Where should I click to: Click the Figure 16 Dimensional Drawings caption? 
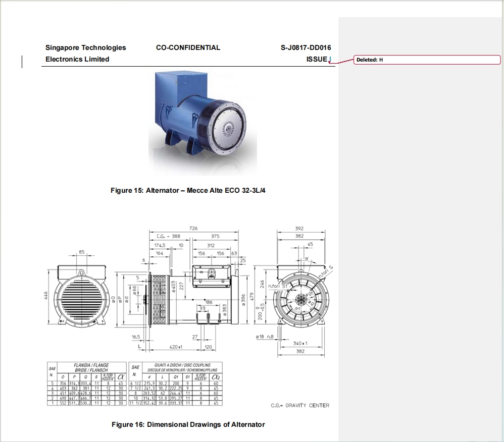click(188, 424)
